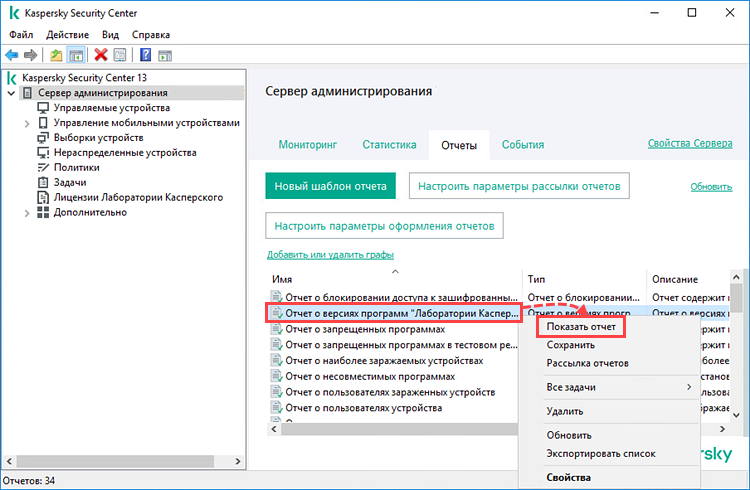This screenshot has height=490, width=750.
Task: Open the Файл menu
Action: coord(21,35)
